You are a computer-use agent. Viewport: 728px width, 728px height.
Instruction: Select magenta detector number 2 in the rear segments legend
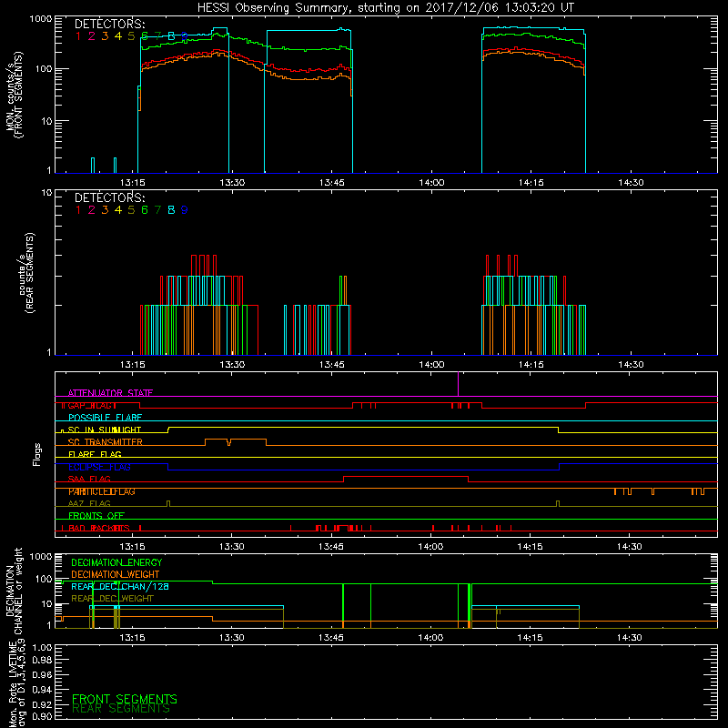92,210
